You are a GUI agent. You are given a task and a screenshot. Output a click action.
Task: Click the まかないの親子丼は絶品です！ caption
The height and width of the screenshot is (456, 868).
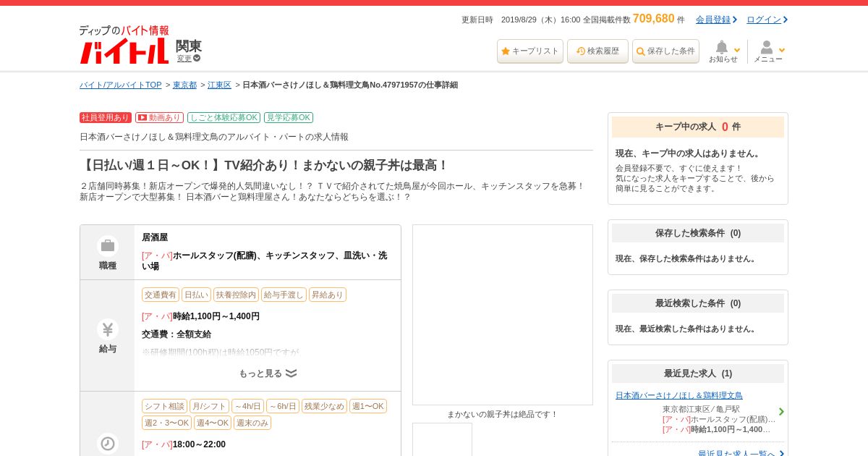click(x=503, y=414)
